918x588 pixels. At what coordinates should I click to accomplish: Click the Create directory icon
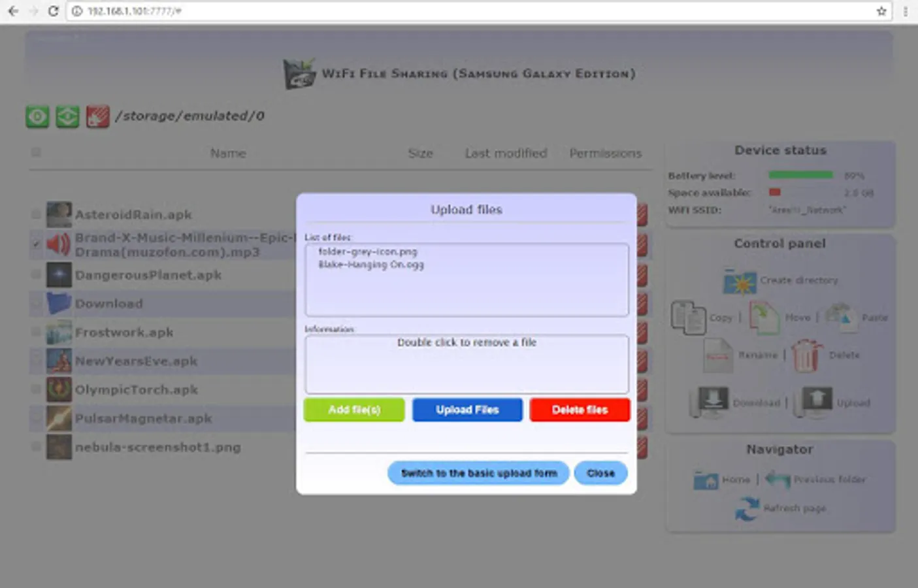(740, 281)
